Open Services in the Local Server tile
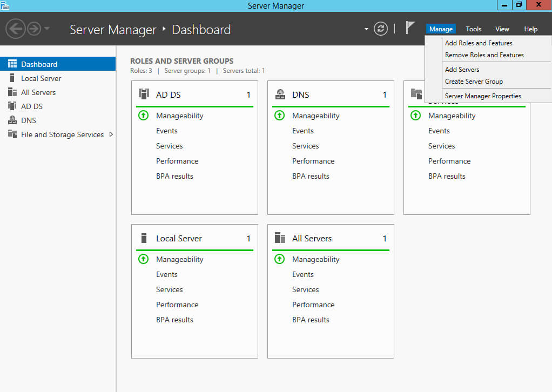This screenshot has height=392, width=552. click(170, 289)
